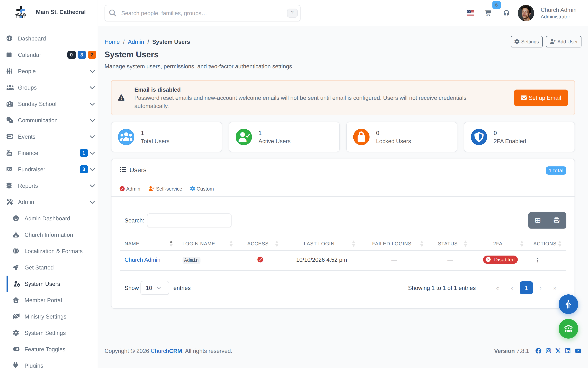Sort table by Last Login column

pyautogui.click(x=319, y=244)
